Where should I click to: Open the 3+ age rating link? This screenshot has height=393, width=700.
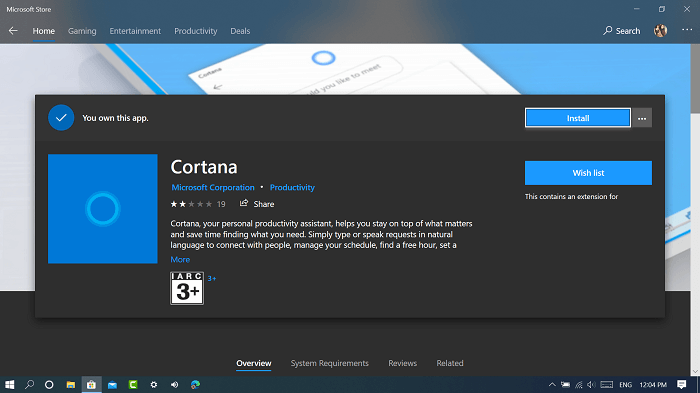pos(212,278)
